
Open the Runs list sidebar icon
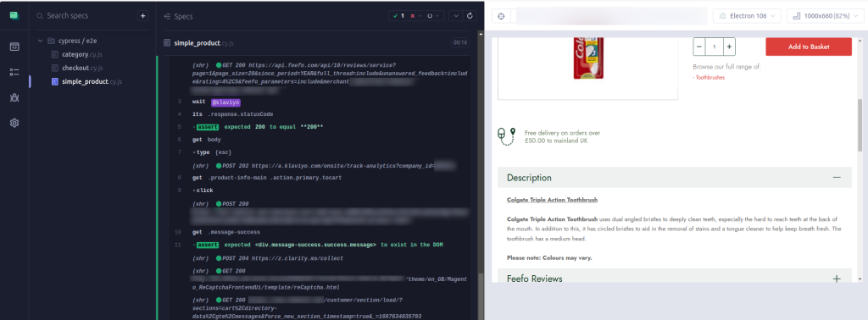pyautogui.click(x=14, y=72)
